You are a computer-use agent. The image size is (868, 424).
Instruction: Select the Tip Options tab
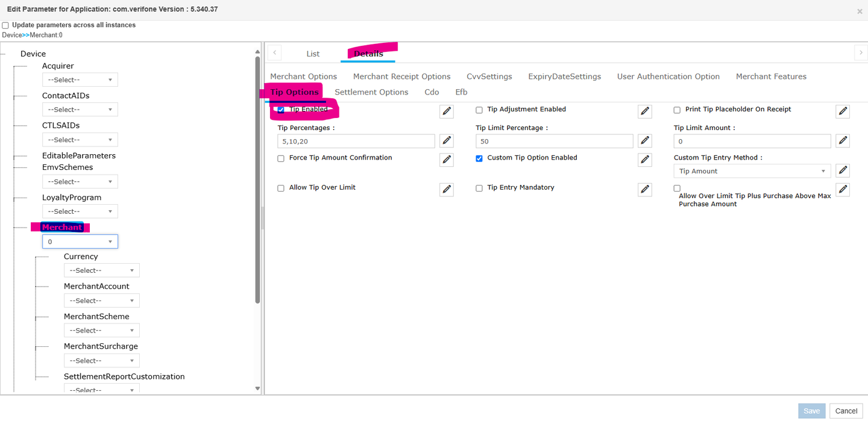[x=294, y=92]
